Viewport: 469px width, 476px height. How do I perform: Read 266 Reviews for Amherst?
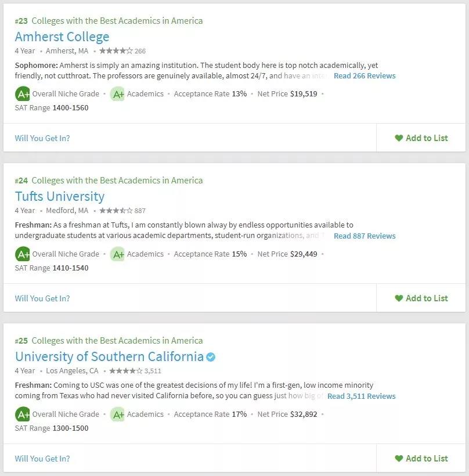[365, 76]
